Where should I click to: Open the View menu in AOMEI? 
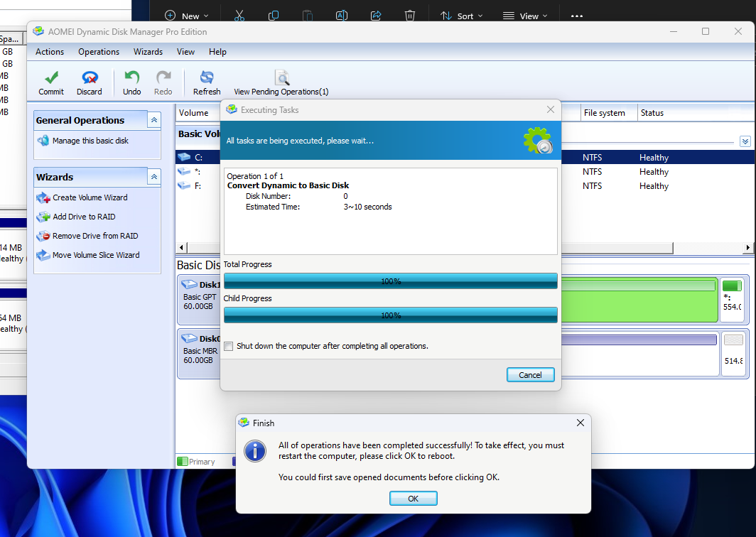185,52
